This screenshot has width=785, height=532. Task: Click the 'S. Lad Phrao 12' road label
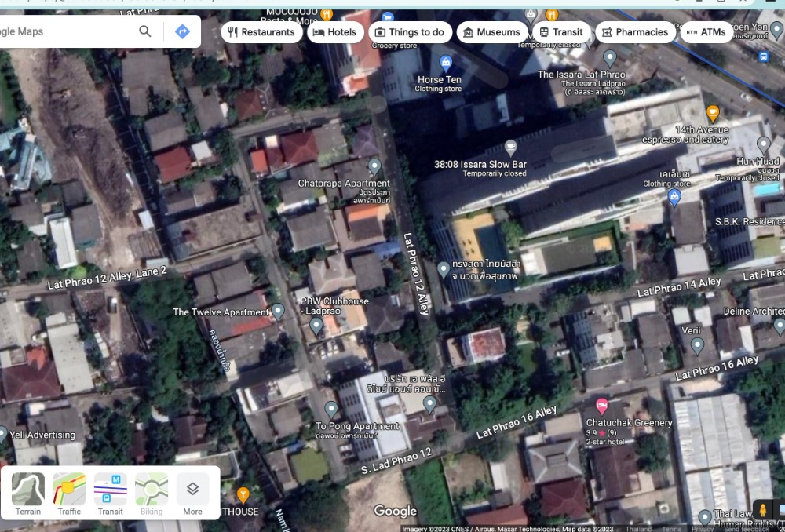click(396, 461)
